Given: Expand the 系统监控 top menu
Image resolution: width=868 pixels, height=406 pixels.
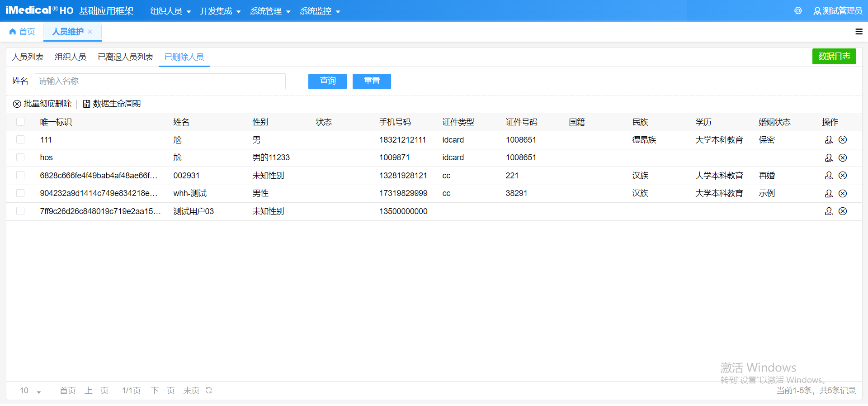Looking at the screenshot, I should point(320,11).
